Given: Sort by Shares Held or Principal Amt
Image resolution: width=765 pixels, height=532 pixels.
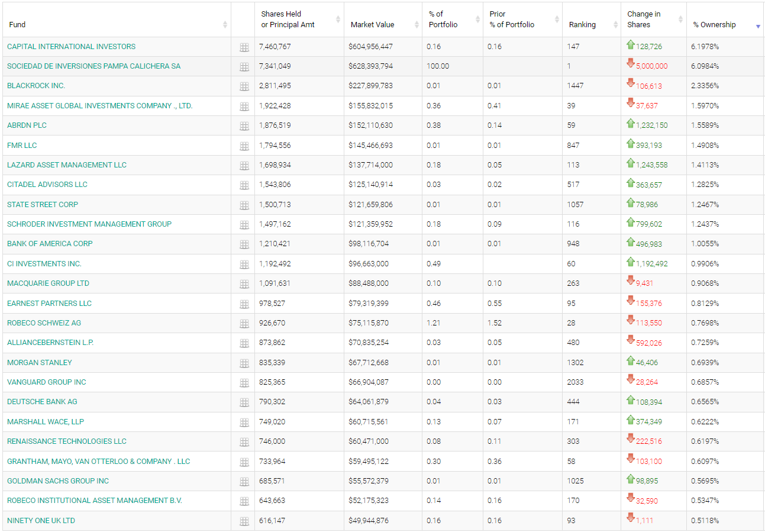Looking at the screenshot, I should [x=299, y=20].
